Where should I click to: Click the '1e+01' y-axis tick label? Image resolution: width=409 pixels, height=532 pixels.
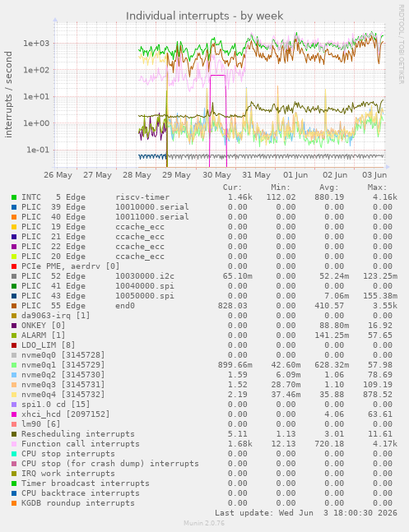click(x=36, y=97)
